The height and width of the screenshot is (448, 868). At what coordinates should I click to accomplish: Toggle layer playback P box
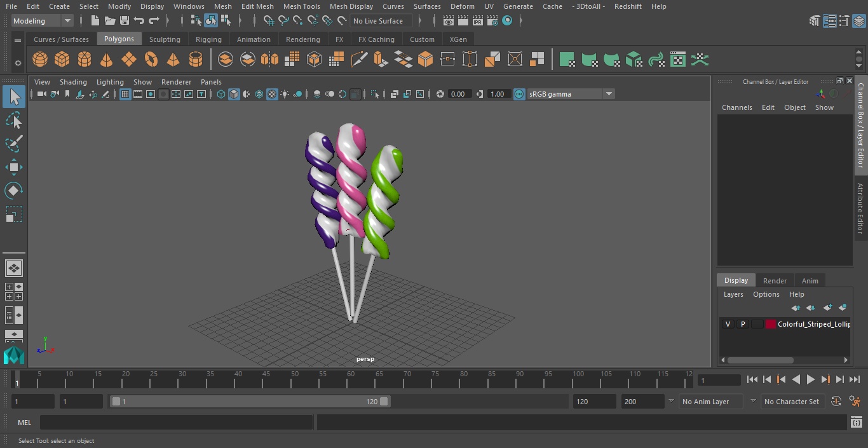coord(742,324)
